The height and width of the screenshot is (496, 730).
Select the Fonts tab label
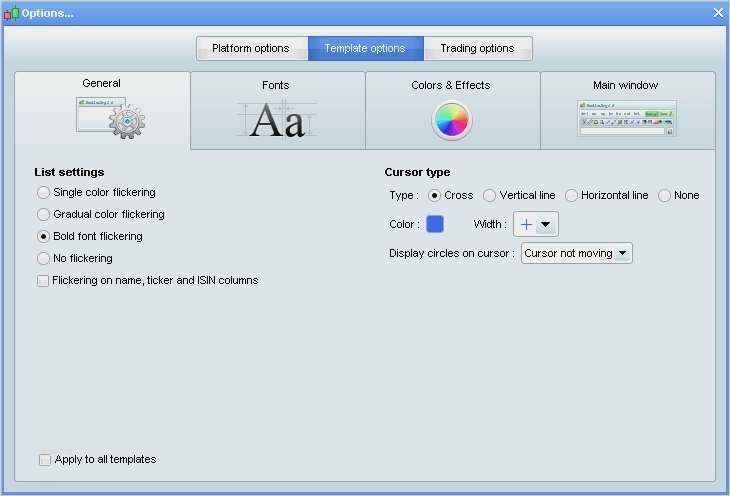[x=276, y=85]
